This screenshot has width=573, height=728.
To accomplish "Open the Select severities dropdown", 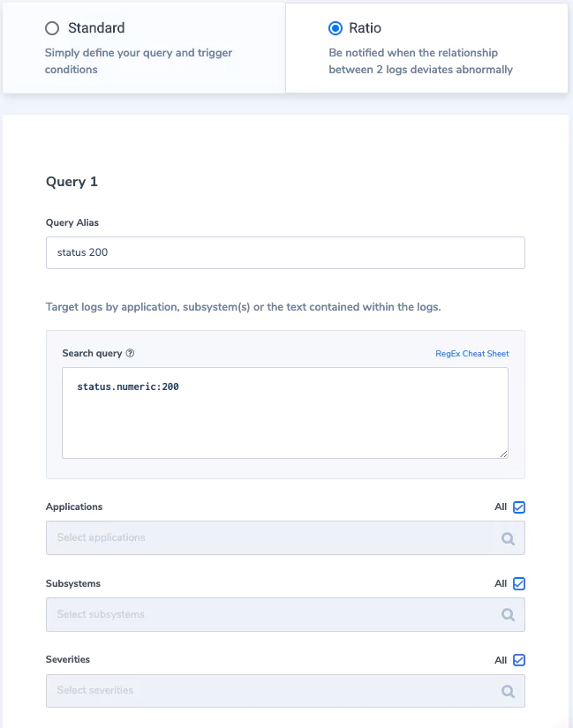I will tap(285, 691).
